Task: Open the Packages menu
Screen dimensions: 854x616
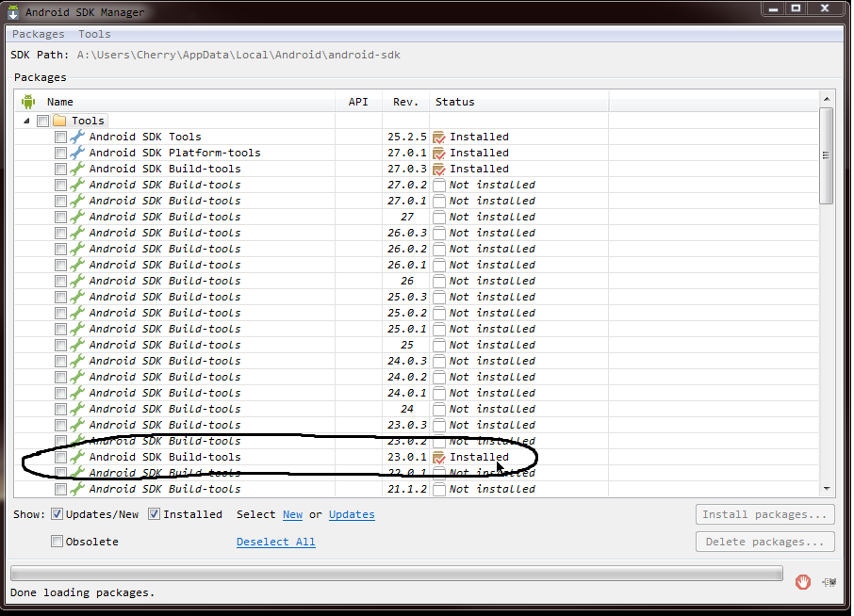Action: [38, 34]
